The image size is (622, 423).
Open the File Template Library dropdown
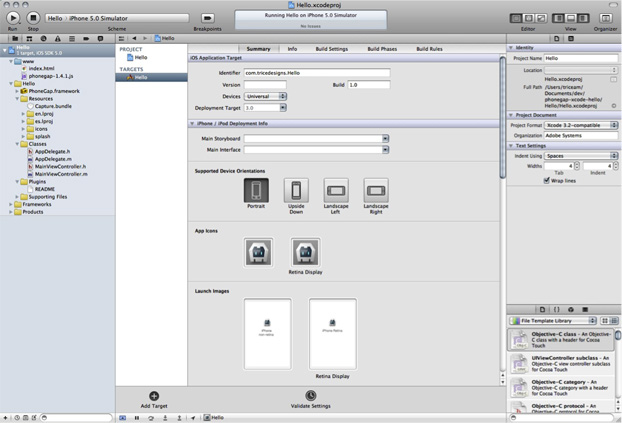tap(553, 321)
